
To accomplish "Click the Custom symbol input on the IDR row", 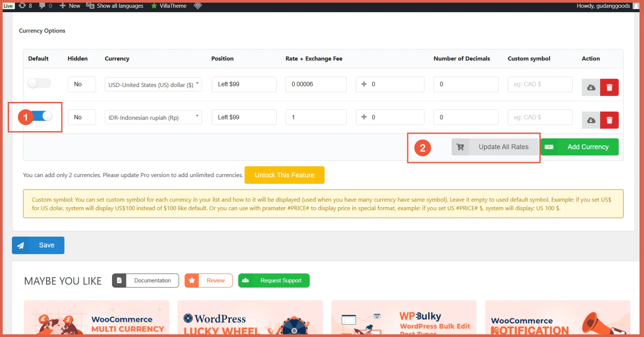I will (540, 117).
